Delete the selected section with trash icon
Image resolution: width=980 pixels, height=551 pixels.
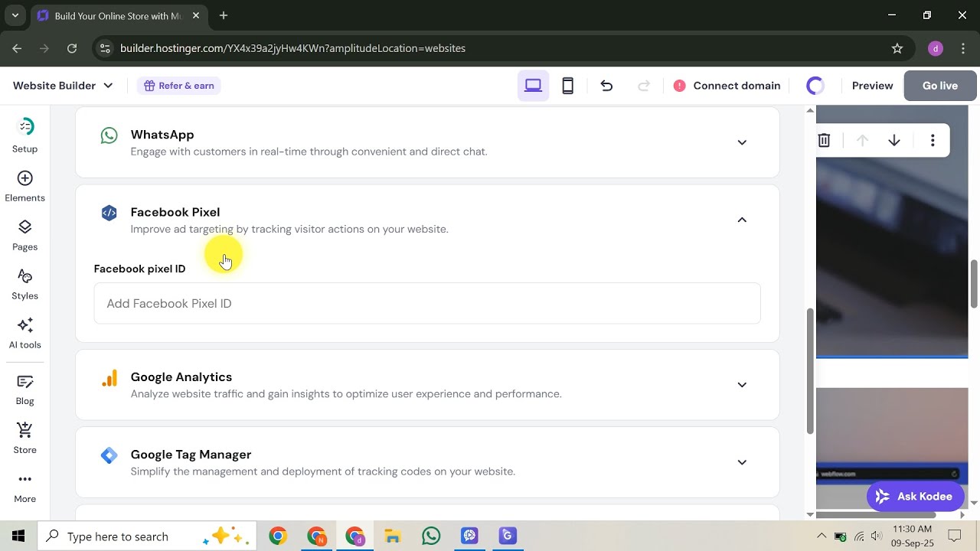click(824, 140)
